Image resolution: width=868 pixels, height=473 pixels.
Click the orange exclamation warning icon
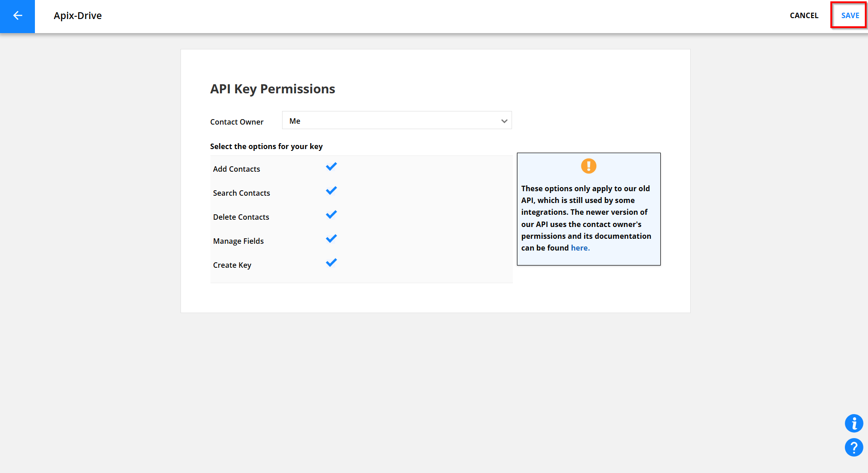588,166
